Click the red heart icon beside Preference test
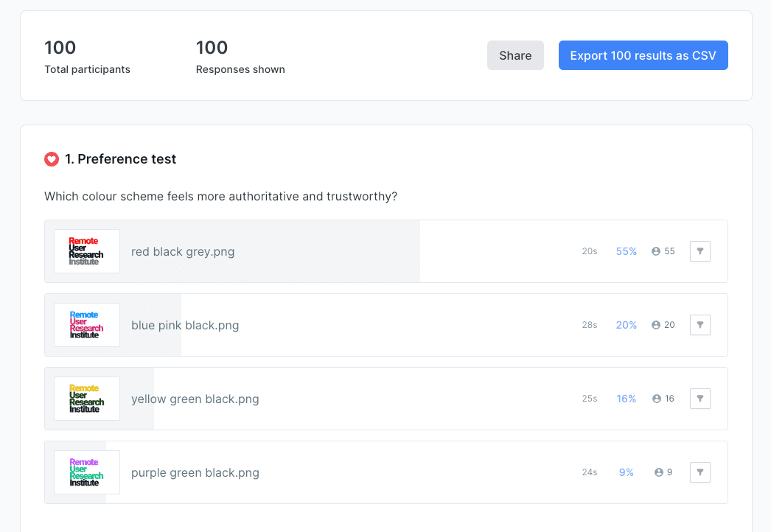 51,159
